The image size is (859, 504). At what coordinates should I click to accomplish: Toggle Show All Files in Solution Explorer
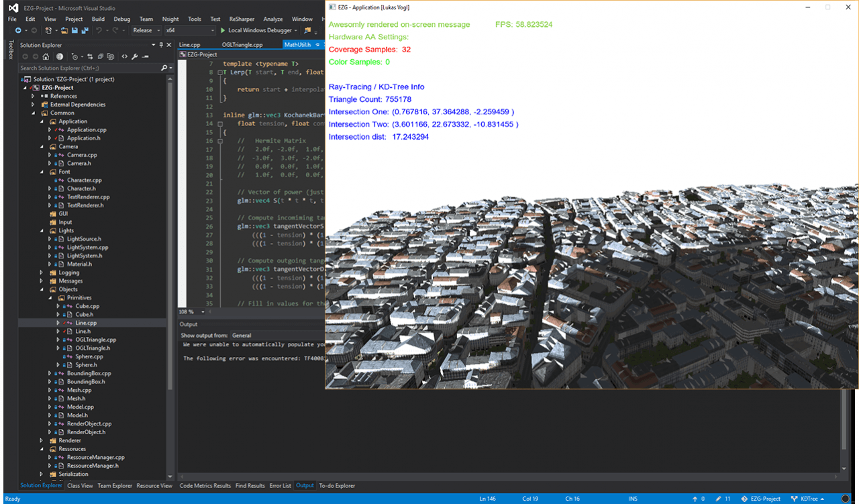pyautogui.click(x=109, y=57)
